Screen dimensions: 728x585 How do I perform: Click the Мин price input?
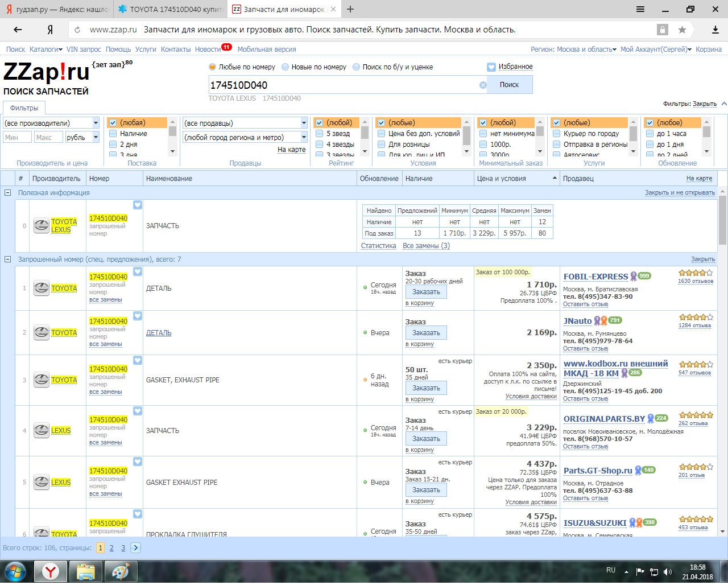point(17,137)
